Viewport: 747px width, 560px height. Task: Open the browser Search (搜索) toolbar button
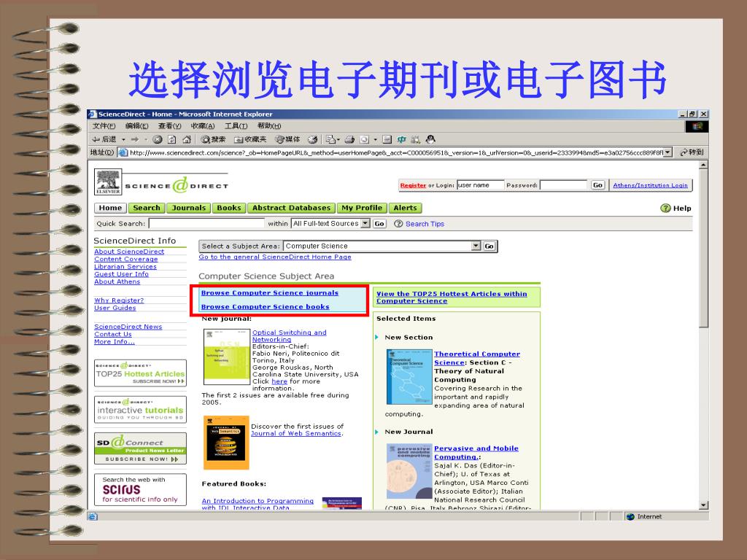pyautogui.click(x=213, y=139)
